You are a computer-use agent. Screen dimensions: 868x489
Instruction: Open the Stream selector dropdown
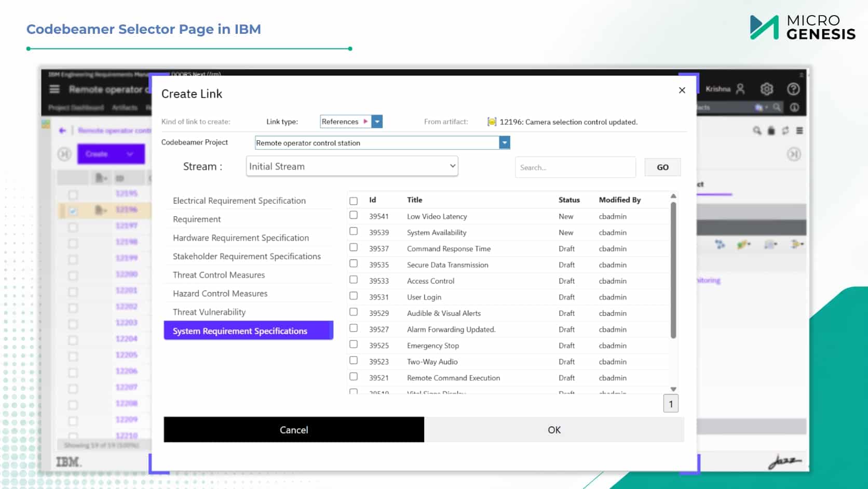(352, 166)
